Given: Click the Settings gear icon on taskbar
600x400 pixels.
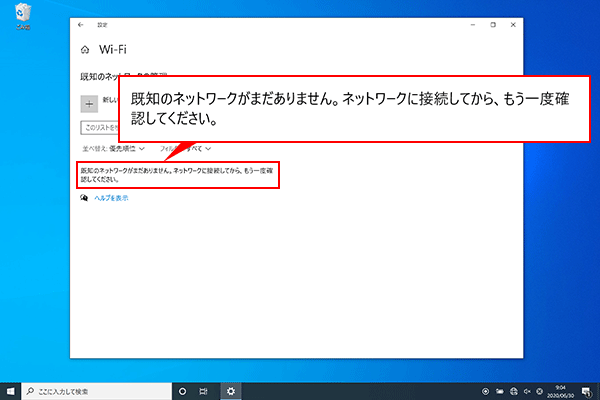Looking at the screenshot, I should tap(231, 390).
